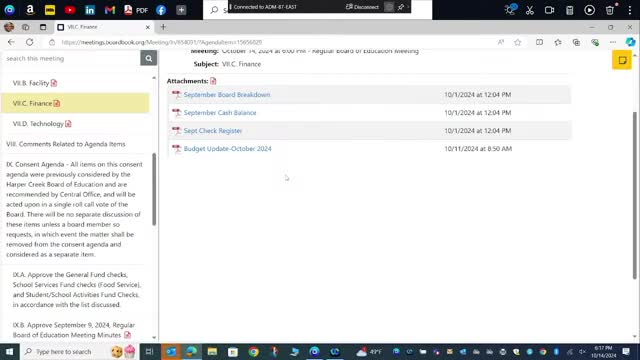
Task: Open the LinkedIn shortcut icon
Action: [x=90, y=10]
